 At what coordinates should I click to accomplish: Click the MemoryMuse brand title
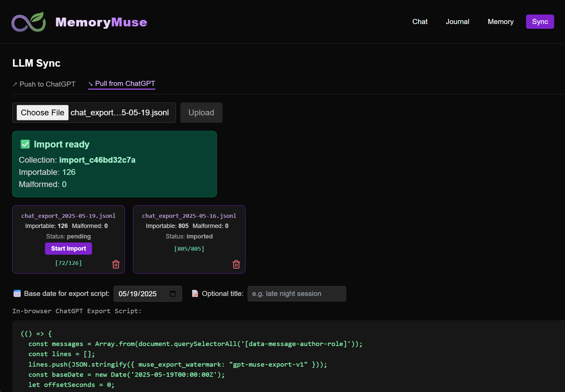101,22
